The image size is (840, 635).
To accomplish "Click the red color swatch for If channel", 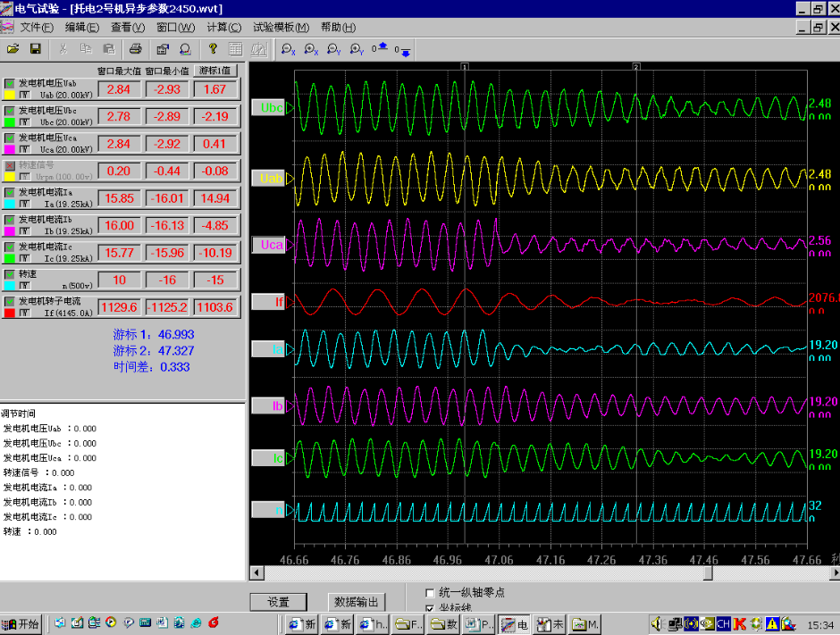I will tap(10, 313).
